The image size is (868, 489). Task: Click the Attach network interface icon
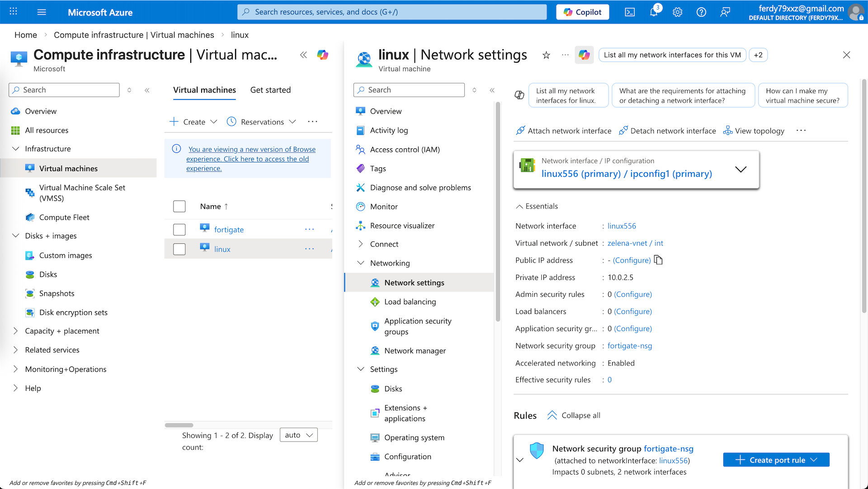click(520, 131)
